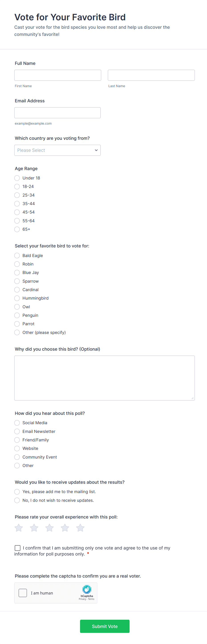This screenshot has width=207, height=644.
Task: Click the First Name input field
Action: pyautogui.click(x=58, y=75)
